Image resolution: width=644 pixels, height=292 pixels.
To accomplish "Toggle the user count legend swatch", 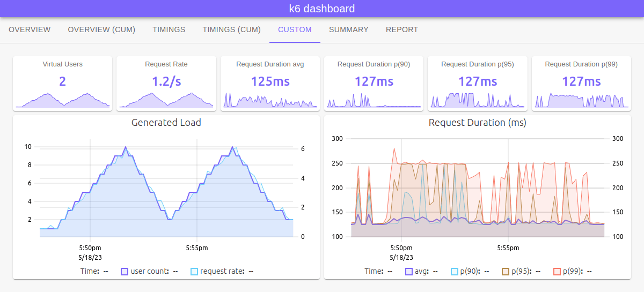I will (125, 272).
